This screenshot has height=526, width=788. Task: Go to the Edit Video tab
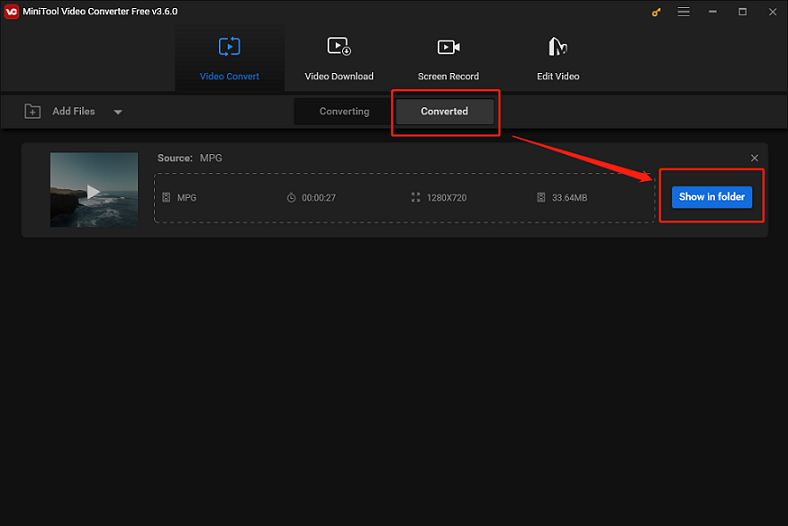(558, 58)
